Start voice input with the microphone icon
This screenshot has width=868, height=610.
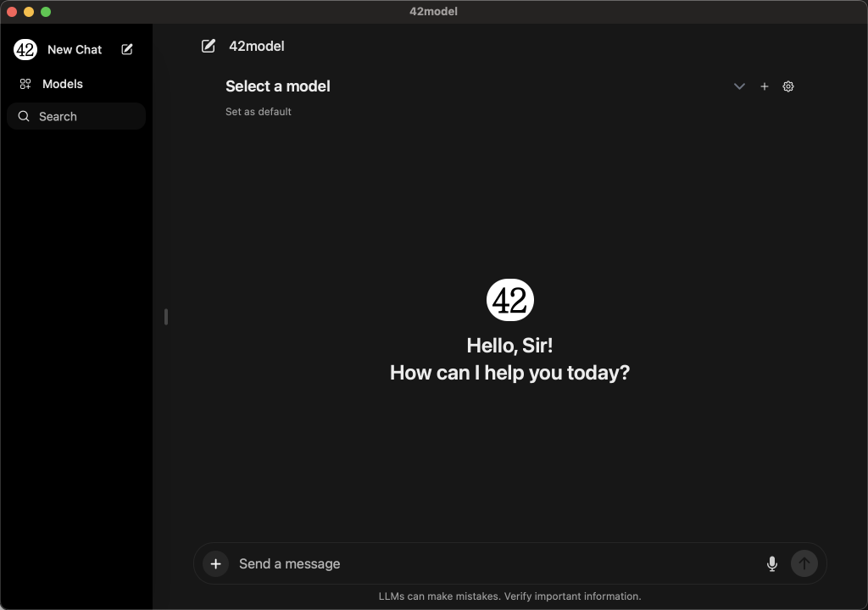click(771, 563)
